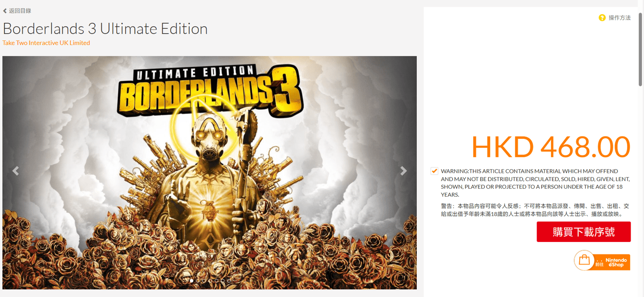This screenshot has width=644, height=297.
Task: Click the 購買下載序號 purchase button
Action: point(584,232)
